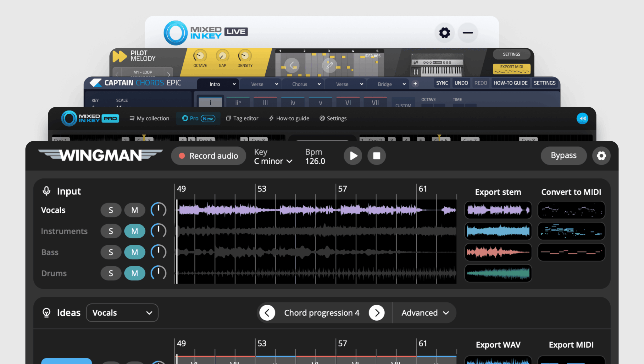Toggle Bypass in Wingman
This screenshot has height=364, width=644.
pos(563,155)
